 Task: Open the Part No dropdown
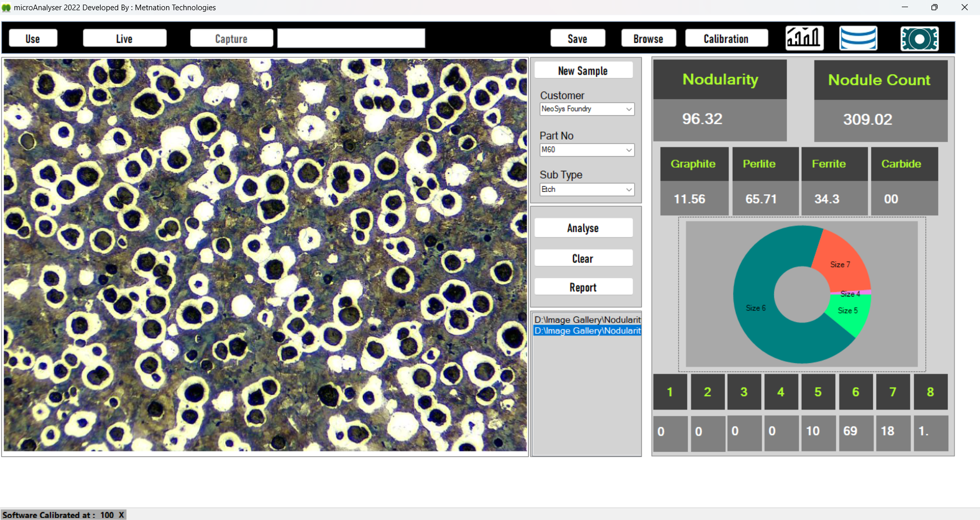628,150
